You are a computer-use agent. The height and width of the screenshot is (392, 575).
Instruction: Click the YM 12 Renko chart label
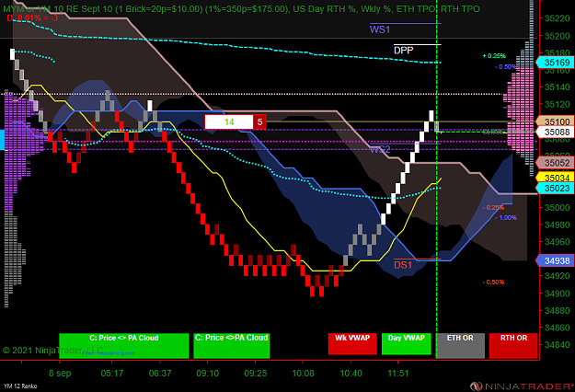[x=20, y=386]
